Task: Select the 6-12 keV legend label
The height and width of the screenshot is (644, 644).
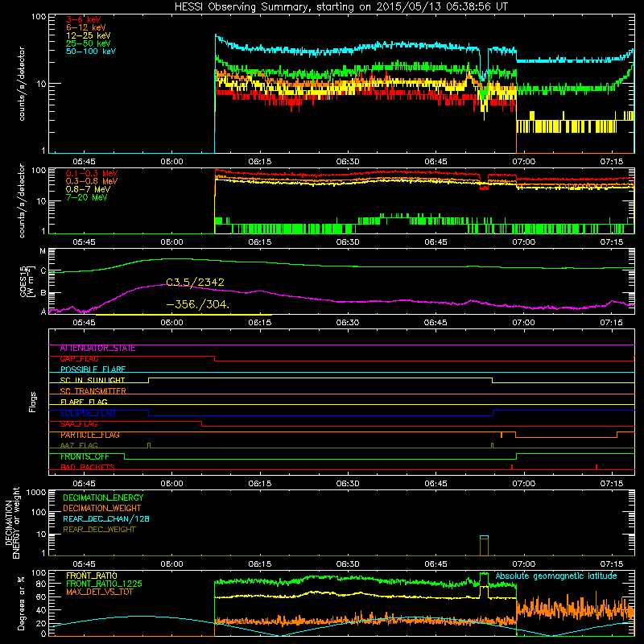Action: point(85,27)
